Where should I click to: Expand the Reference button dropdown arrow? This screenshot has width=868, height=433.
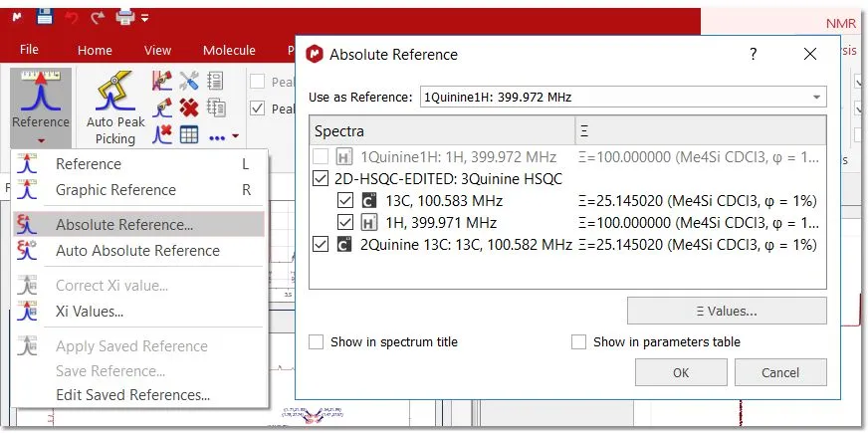click(x=41, y=141)
